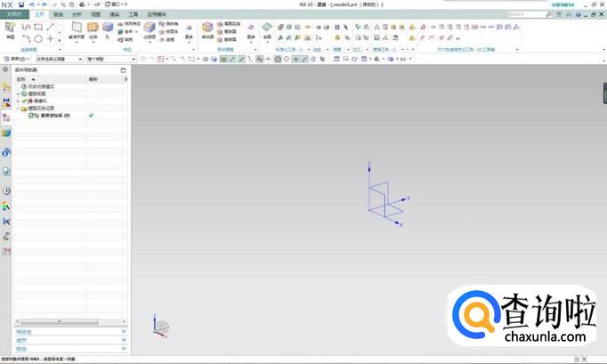Maximize the Part Navigator panel

(x=123, y=70)
